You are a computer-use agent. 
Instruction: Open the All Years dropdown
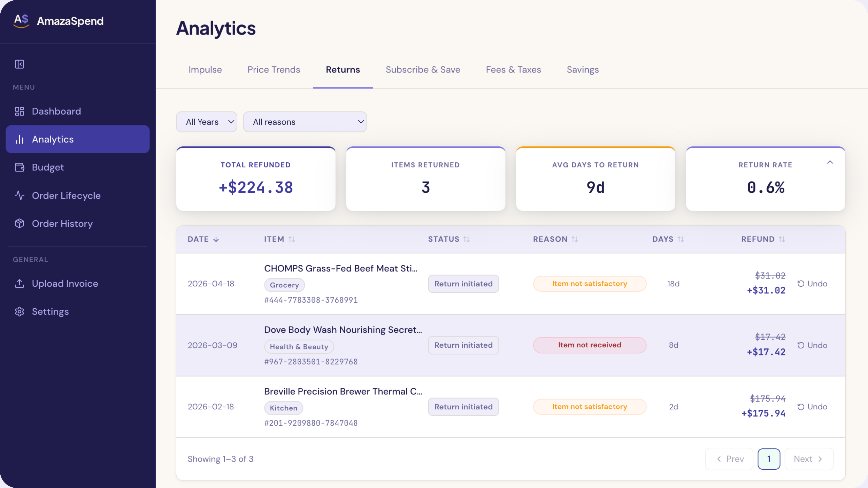coord(206,122)
